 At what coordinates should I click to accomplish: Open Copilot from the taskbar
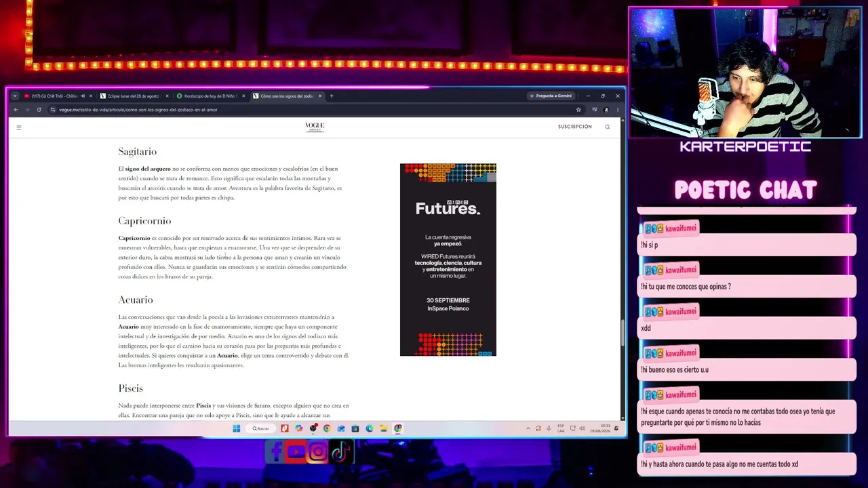[299, 428]
